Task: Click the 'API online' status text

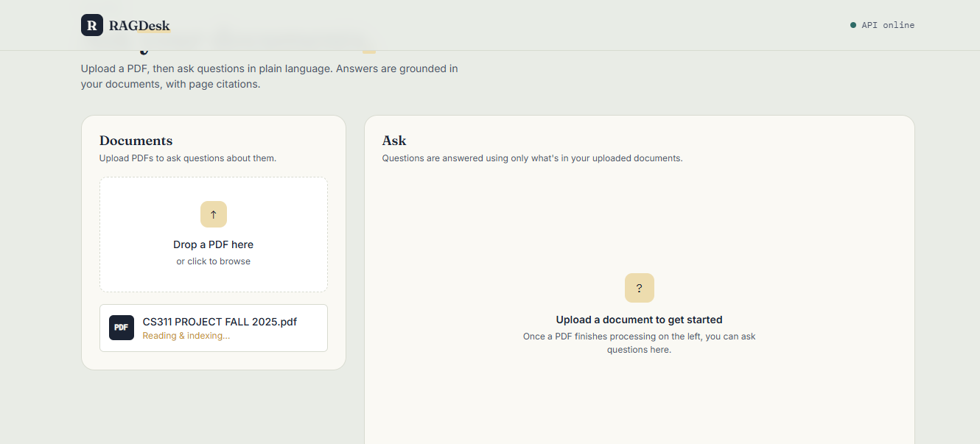Action: (x=888, y=25)
